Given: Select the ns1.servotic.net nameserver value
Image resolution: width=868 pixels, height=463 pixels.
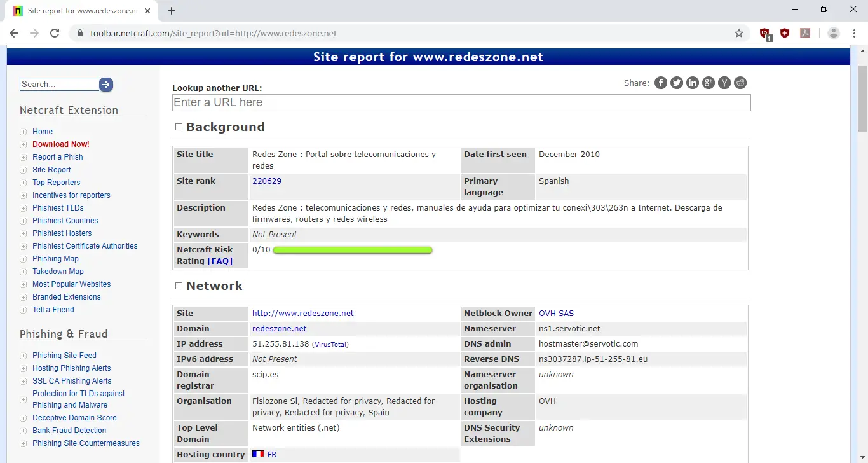Looking at the screenshot, I should 569,329.
